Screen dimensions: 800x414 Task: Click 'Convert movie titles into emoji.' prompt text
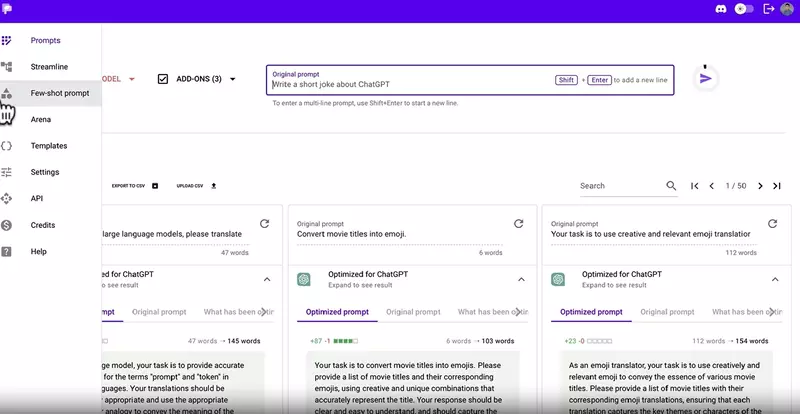(x=352, y=234)
